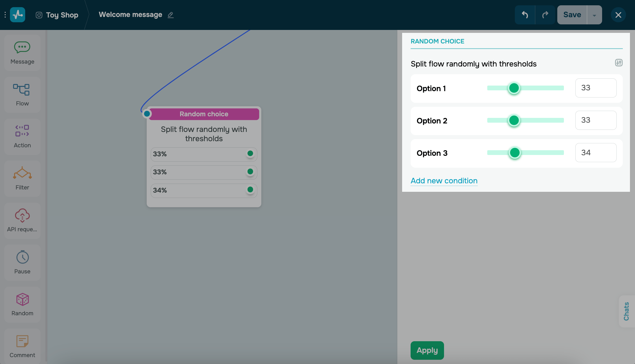The image size is (635, 364).
Task: Select the Message block icon
Action: point(22,47)
